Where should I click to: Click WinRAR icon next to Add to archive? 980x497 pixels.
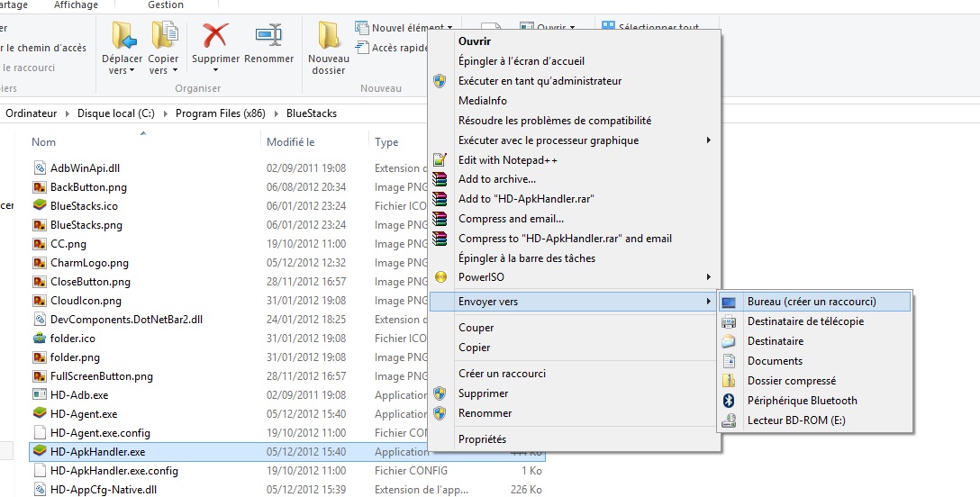(440, 179)
